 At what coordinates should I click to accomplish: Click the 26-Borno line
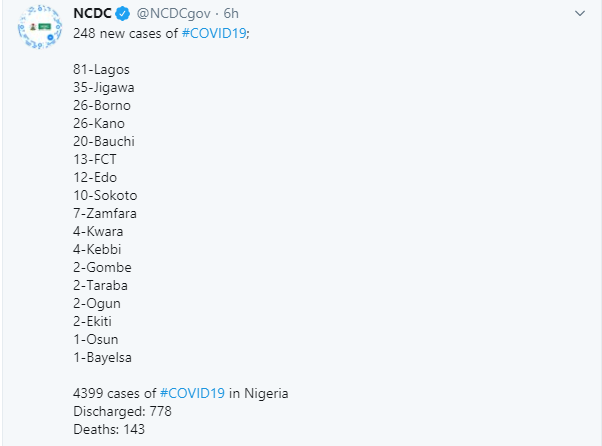tap(102, 106)
